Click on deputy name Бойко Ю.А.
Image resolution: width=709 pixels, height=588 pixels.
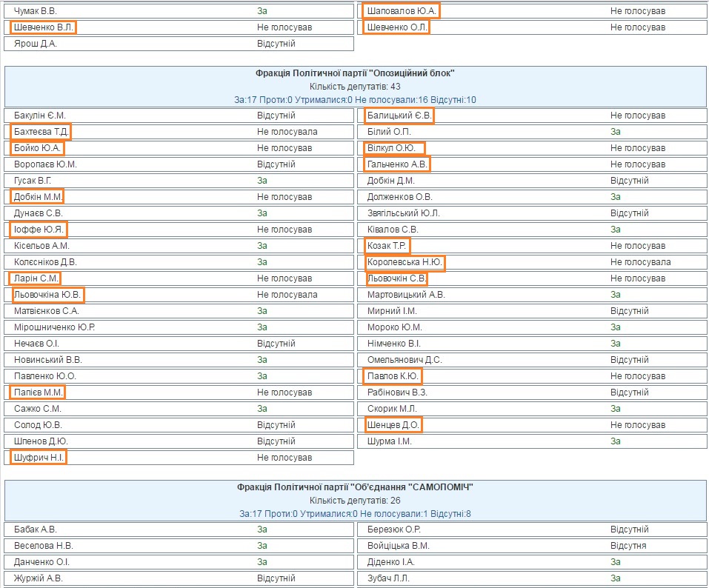37,148
